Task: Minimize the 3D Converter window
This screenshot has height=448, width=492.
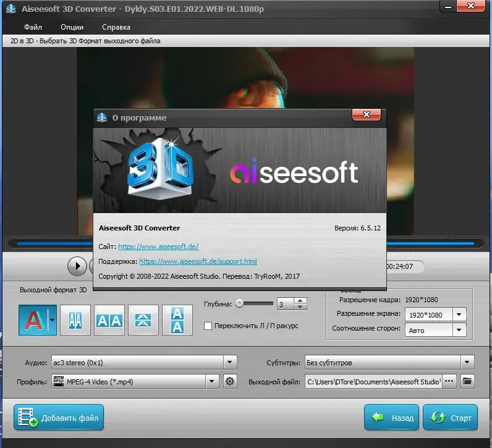Action: [448, 6]
